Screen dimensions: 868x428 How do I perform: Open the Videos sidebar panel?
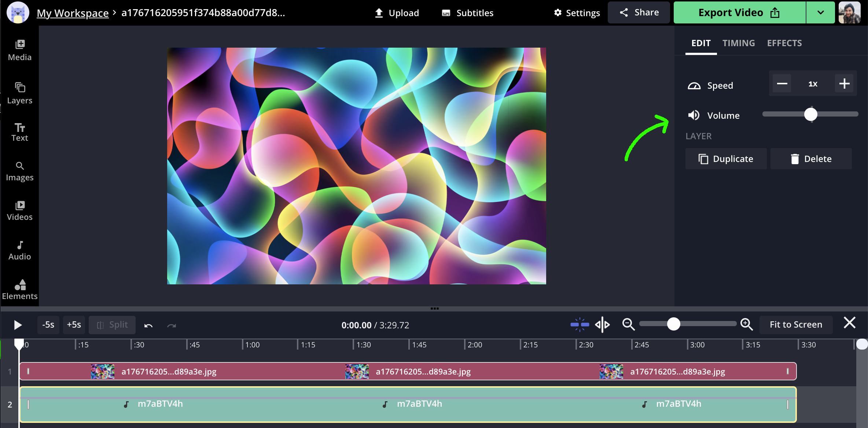point(19,211)
